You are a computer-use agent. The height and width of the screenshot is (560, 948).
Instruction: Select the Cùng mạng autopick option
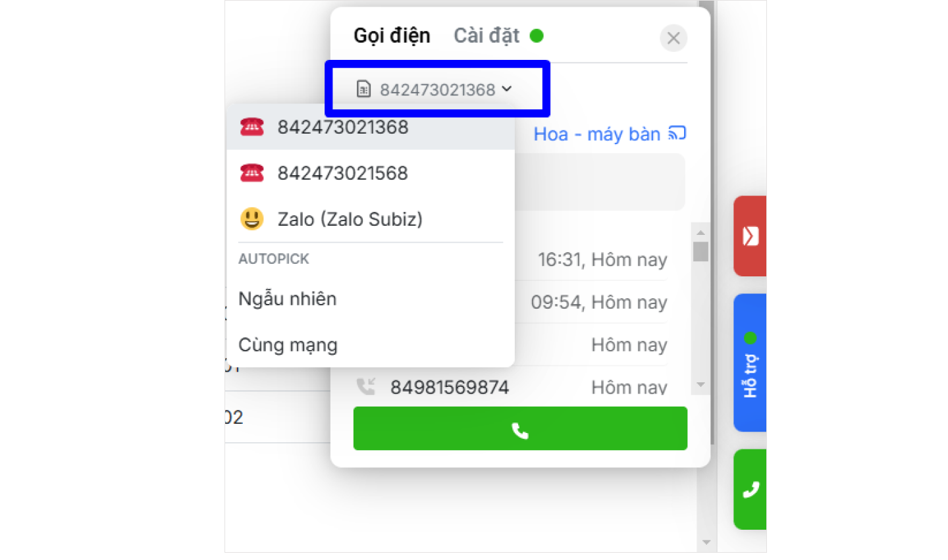[x=288, y=345]
